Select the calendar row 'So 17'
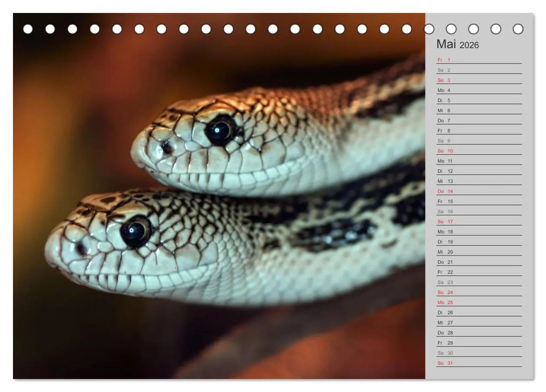Viewport: 546px width, 392px height. [479, 221]
